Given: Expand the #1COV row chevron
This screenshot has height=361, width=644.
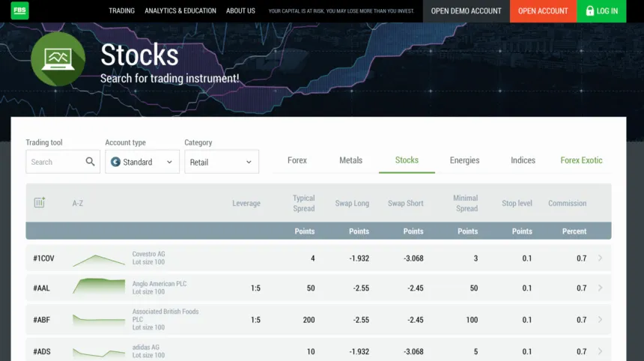Looking at the screenshot, I should (600, 258).
